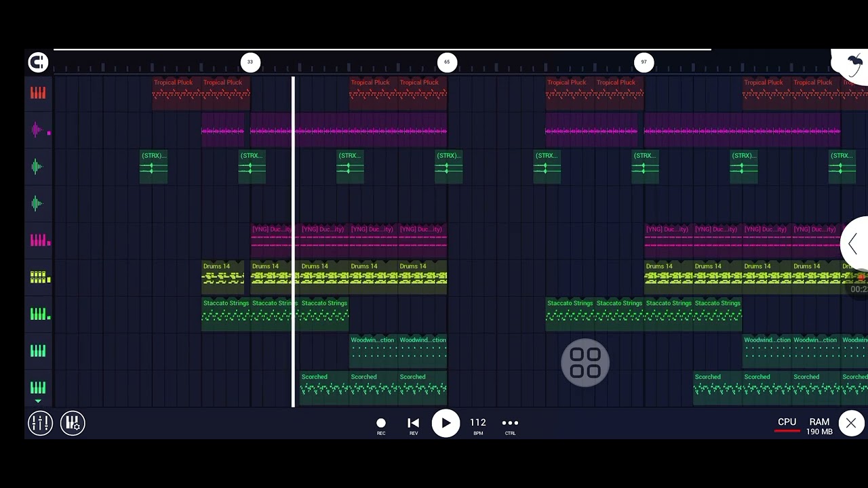Toggle the magenta audio track's small square indicator
Image resolution: width=868 pixels, height=488 pixels.
tap(49, 133)
